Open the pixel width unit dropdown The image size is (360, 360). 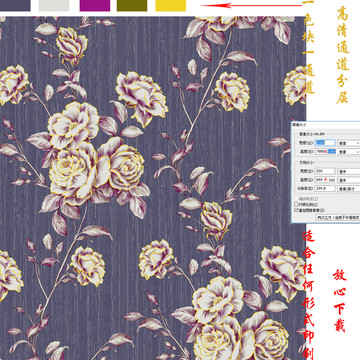(x=349, y=143)
